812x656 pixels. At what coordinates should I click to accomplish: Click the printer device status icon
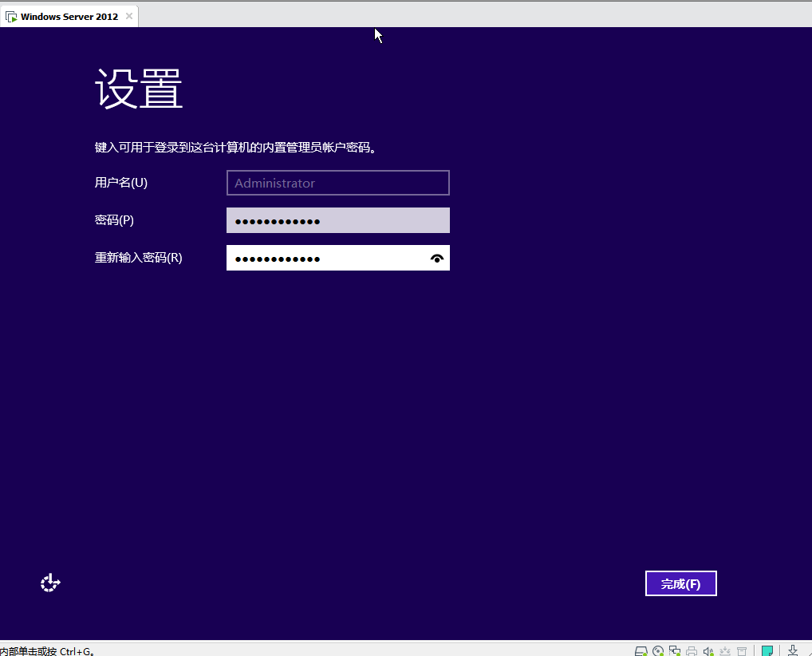[x=692, y=651]
